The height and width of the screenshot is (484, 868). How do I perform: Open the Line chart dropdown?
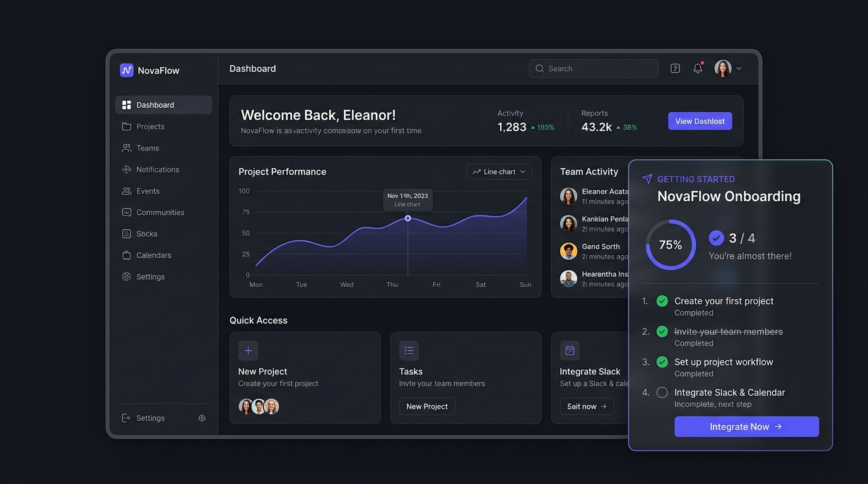click(x=499, y=171)
